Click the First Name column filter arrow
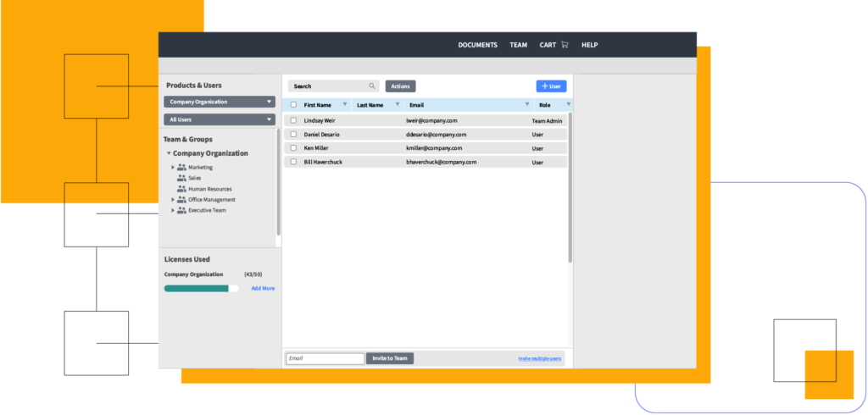This screenshot has width=868, height=415. 344,105
